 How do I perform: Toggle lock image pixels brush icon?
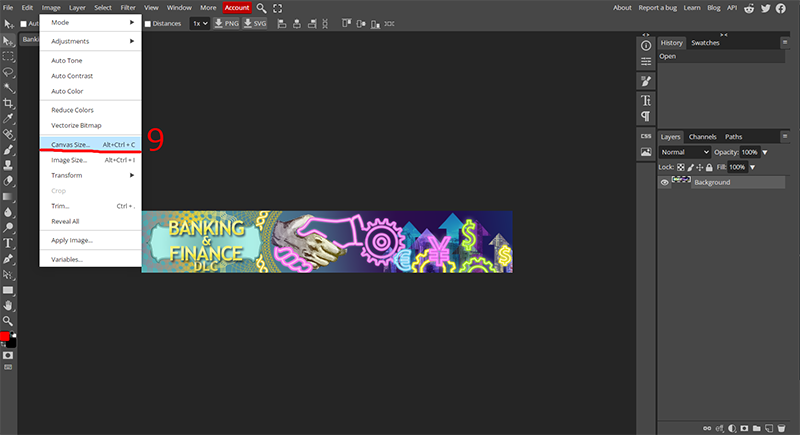point(690,167)
